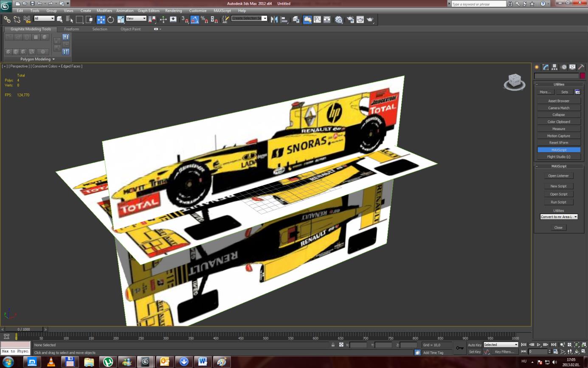Open the Create tab in command panel
Image resolution: width=588 pixels, height=368 pixels.
pos(537,67)
